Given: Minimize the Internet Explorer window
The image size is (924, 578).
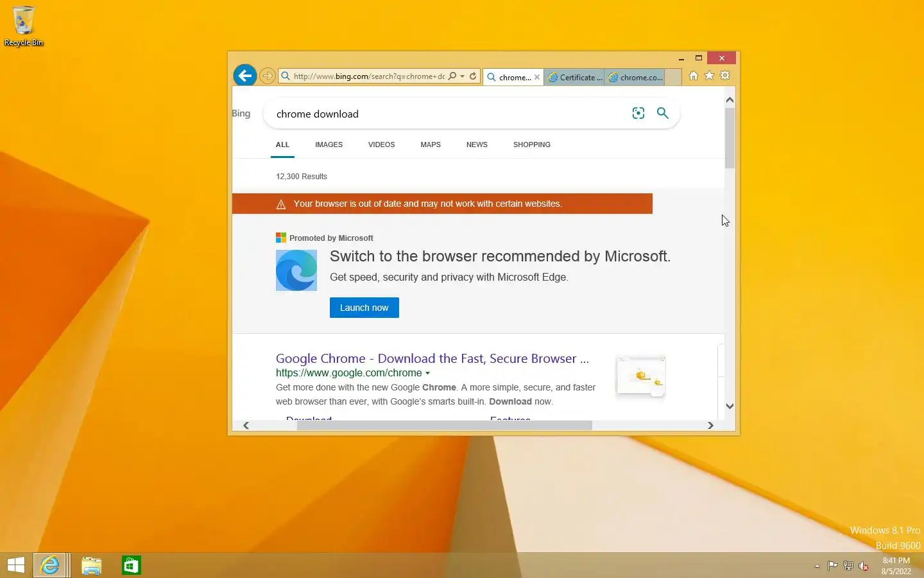Looking at the screenshot, I should (681, 58).
